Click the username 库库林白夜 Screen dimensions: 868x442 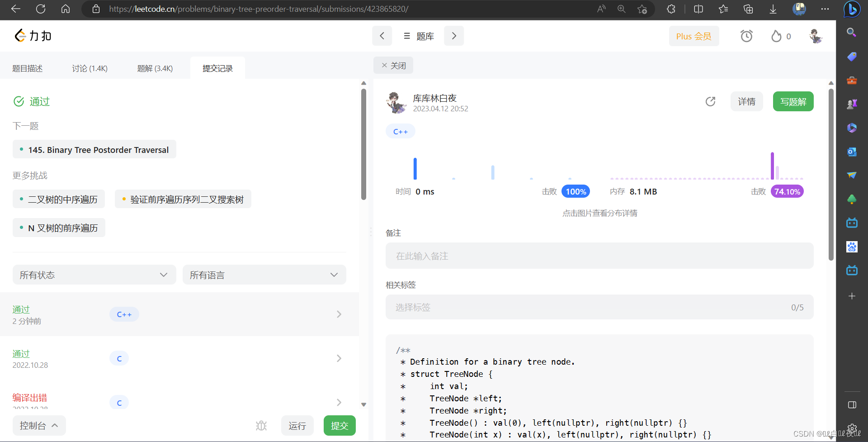tap(434, 98)
